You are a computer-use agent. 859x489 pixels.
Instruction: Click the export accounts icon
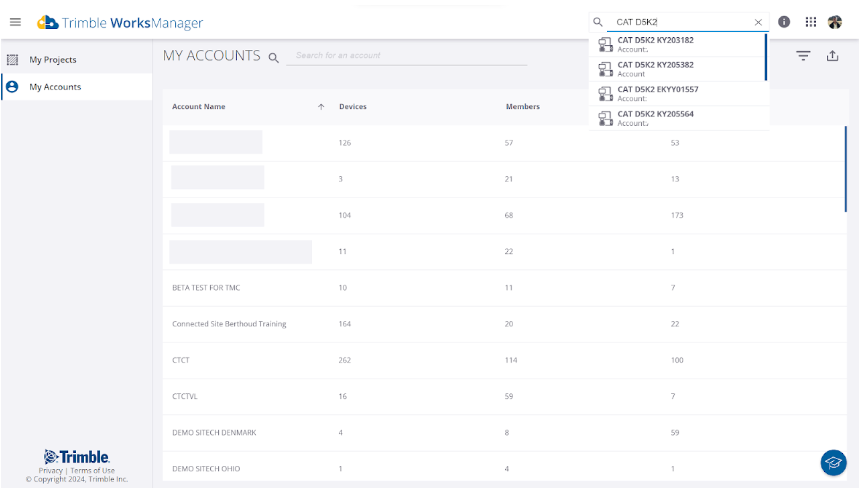832,56
